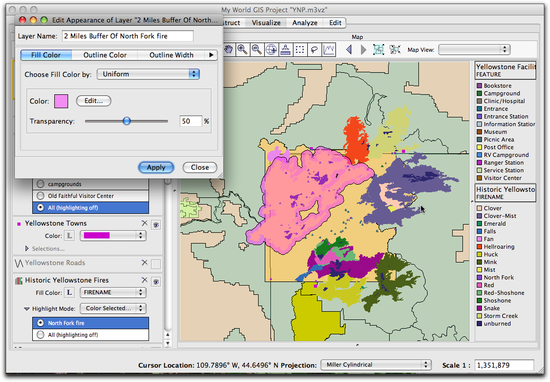The height and width of the screenshot is (382, 550).
Task: Select the zoom in magnifier tool
Action: [242, 49]
